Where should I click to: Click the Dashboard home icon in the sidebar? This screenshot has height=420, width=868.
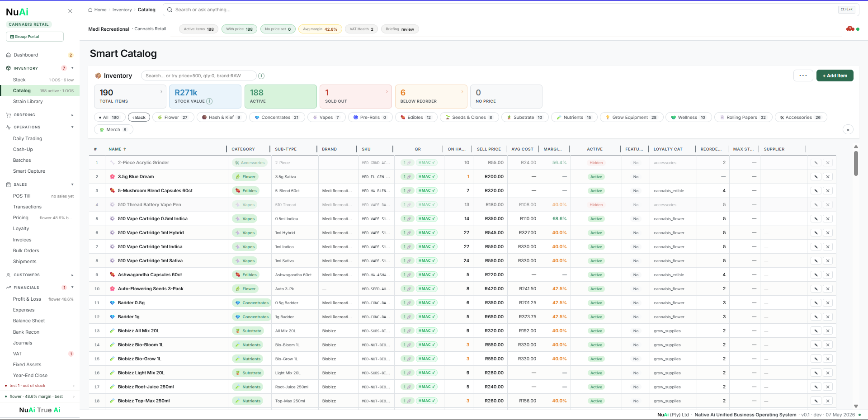pos(9,55)
